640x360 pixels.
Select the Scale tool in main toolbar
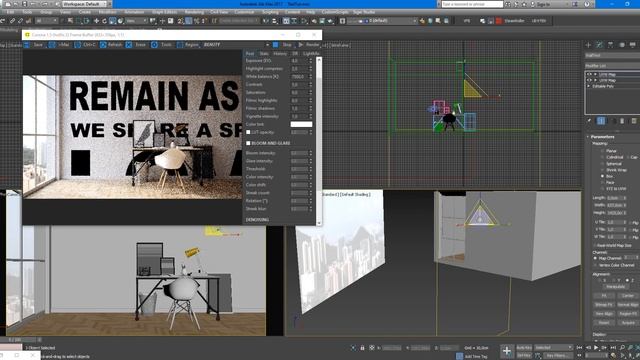pos(112,21)
